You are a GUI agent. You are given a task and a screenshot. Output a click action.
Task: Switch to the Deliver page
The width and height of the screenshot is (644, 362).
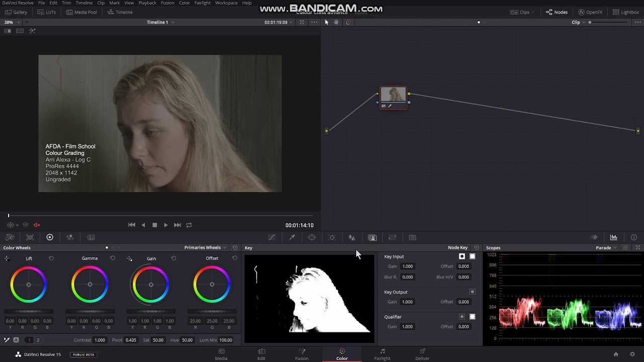(422, 354)
